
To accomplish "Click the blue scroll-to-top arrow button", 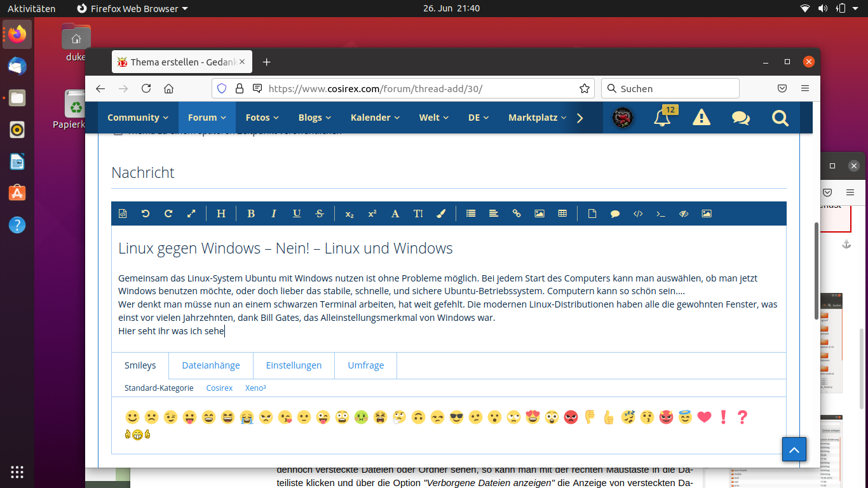I will [794, 449].
